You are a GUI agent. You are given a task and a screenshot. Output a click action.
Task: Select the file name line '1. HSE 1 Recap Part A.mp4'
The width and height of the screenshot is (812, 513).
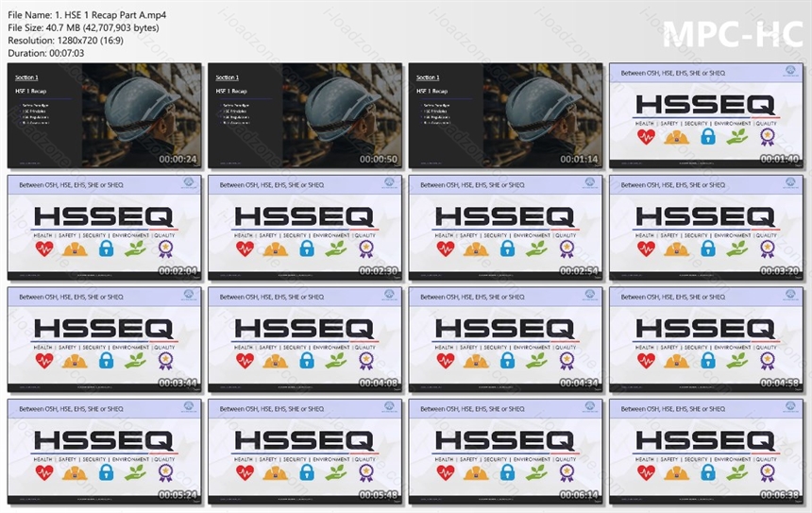point(87,15)
